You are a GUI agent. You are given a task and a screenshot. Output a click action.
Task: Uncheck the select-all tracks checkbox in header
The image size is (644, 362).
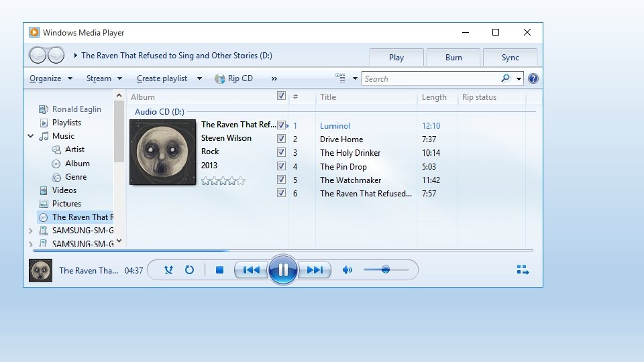(281, 96)
